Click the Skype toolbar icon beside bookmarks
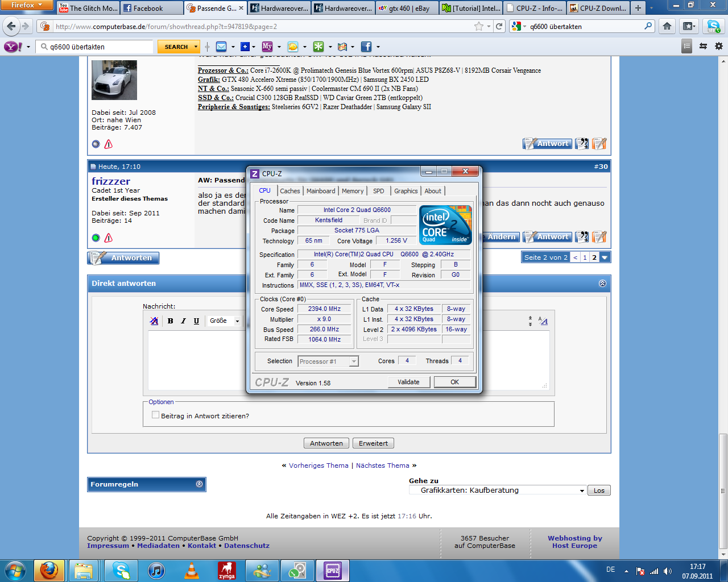 [713, 26]
